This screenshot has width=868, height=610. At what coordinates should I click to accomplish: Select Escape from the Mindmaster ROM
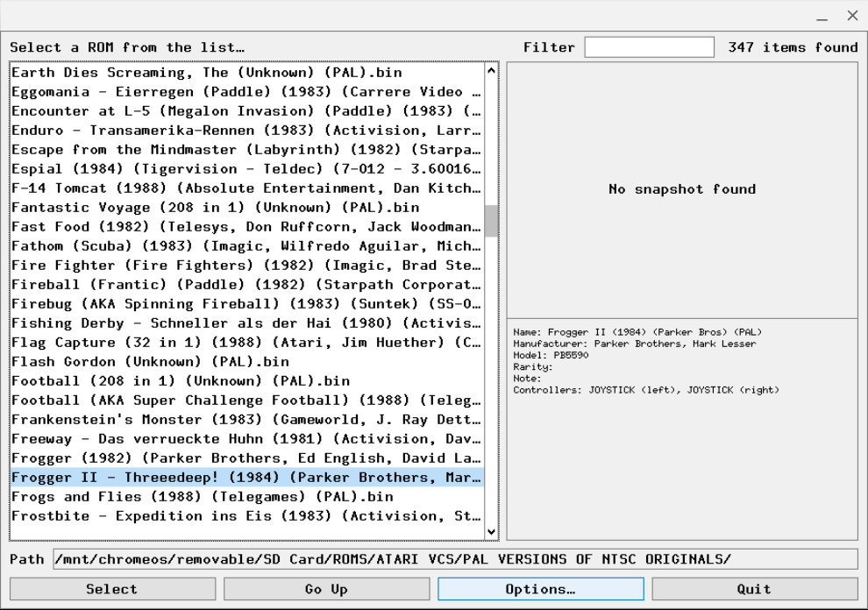(x=247, y=150)
